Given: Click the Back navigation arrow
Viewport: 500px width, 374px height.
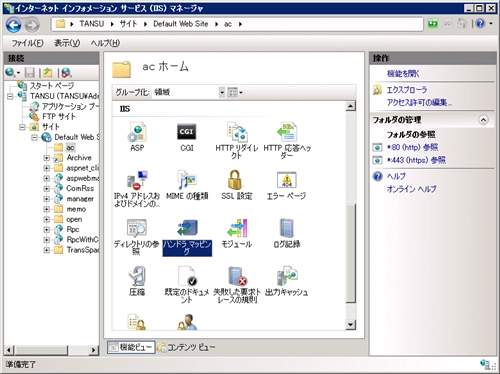Looking at the screenshot, I should (14, 25).
